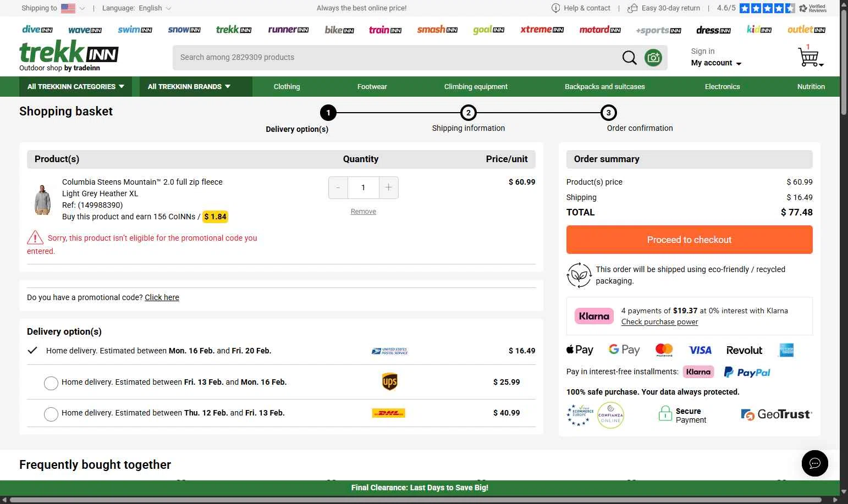The width and height of the screenshot is (848, 504).
Task: Click the US flag shipping icon
Action: click(x=68, y=8)
